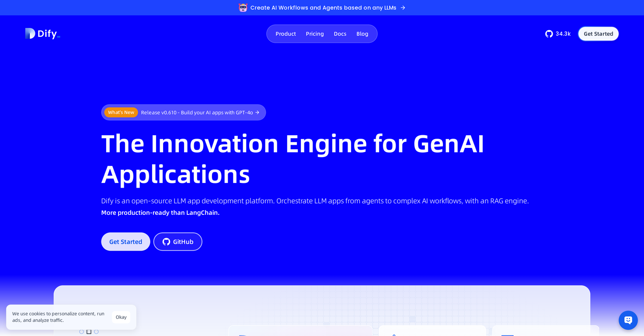Open the Release v0.610 announcement link
Screen dimensions: 644x336
(197, 112)
